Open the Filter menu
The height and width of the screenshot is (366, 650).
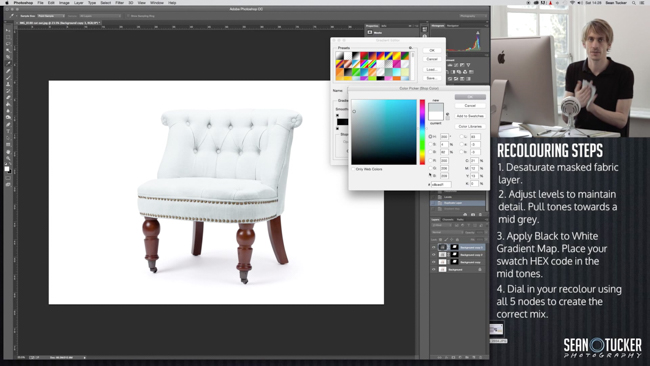119,3
